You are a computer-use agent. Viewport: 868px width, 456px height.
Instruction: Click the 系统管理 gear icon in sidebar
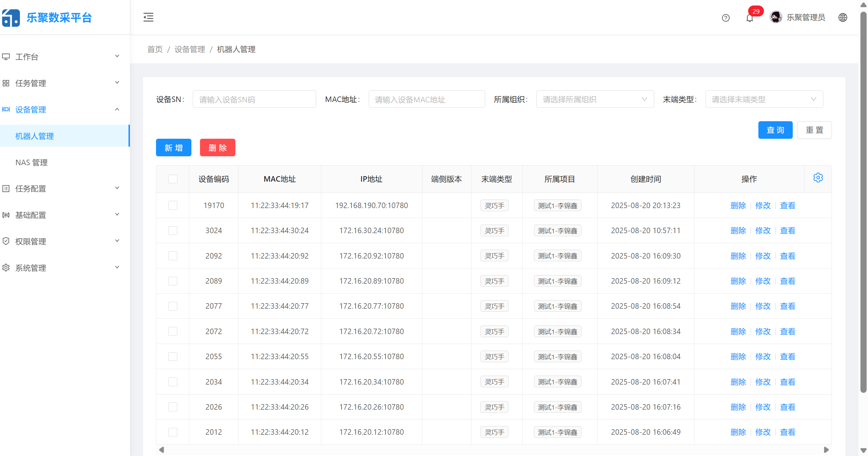pos(6,268)
